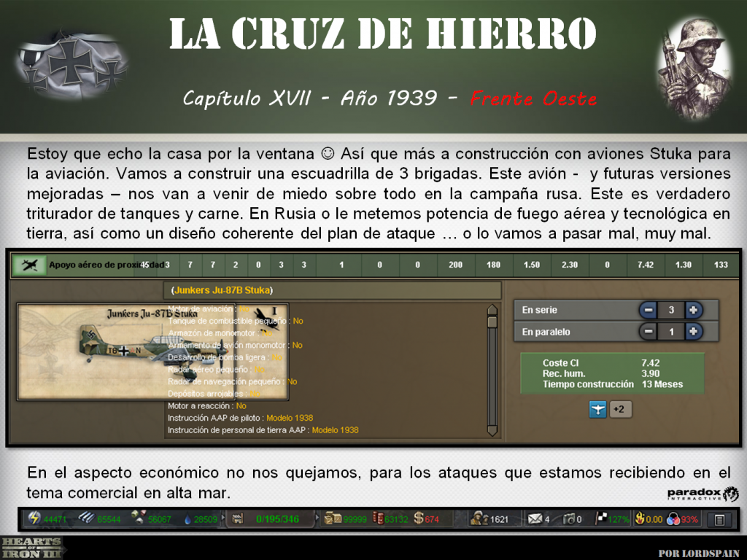747x560 pixels.
Task: Click the energy lightning bolt icon
Action: tap(34, 518)
